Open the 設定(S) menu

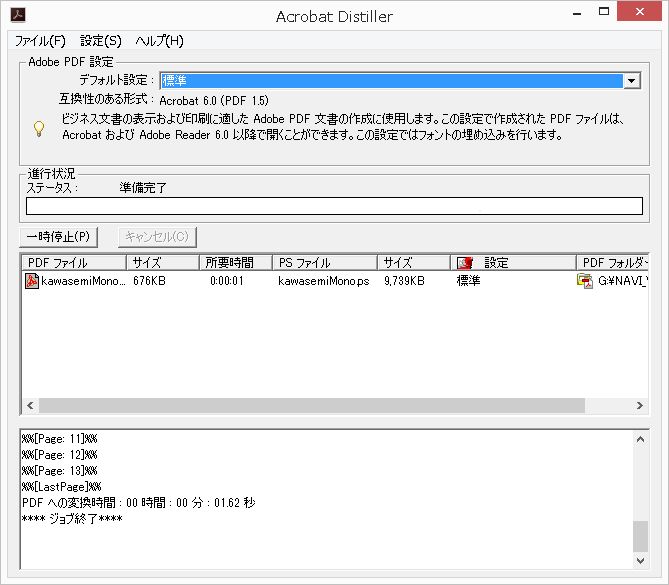101,41
